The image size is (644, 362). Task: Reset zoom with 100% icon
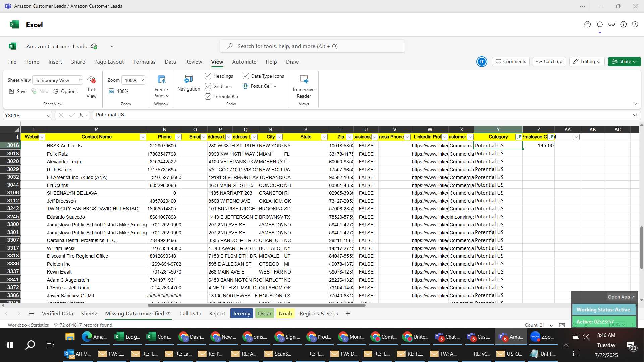pos(111,91)
